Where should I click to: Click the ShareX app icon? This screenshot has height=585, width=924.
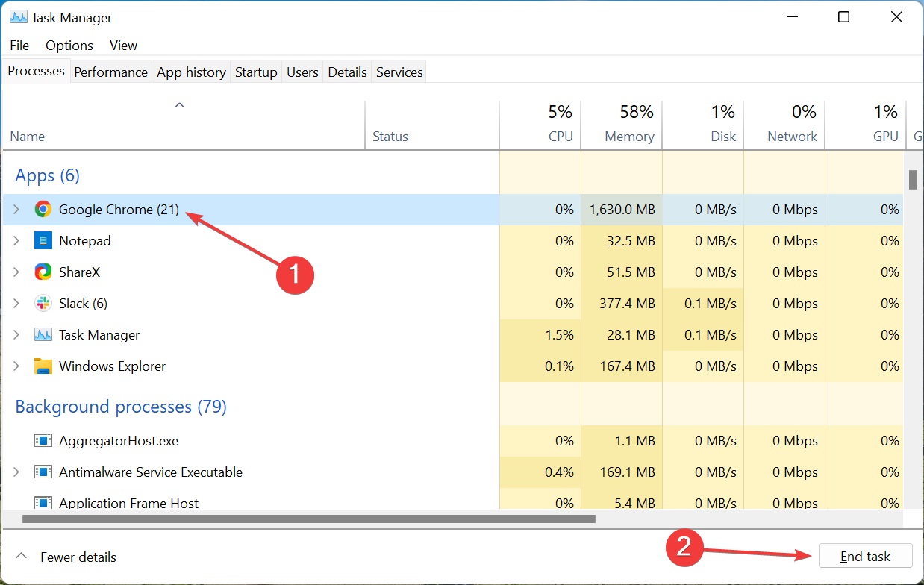43,272
